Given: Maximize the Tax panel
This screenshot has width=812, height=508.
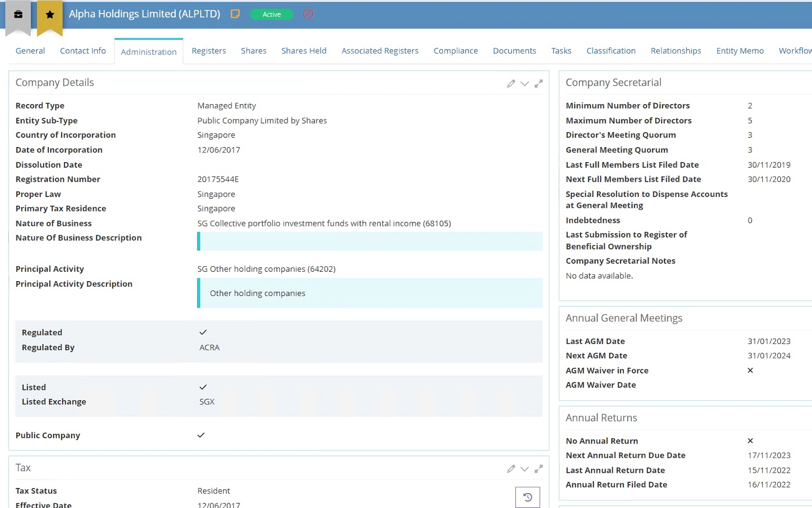Looking at the screenshot, I should coord(538,469).
